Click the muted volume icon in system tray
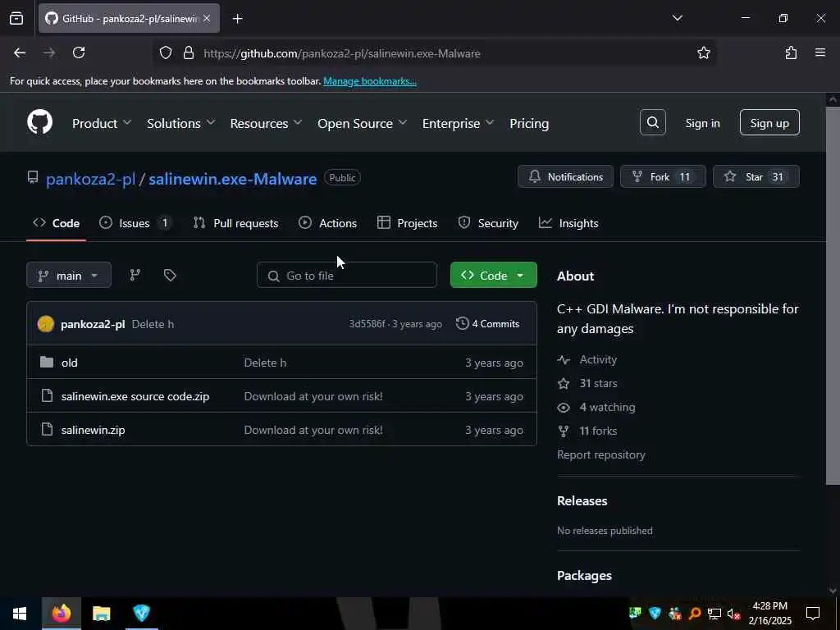 tap(733, 614)
